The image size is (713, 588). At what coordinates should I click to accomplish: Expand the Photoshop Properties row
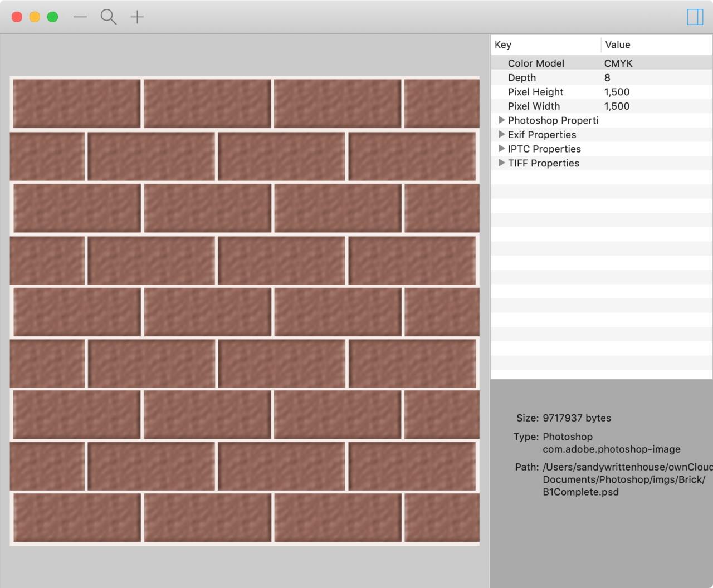coord(502,120)
